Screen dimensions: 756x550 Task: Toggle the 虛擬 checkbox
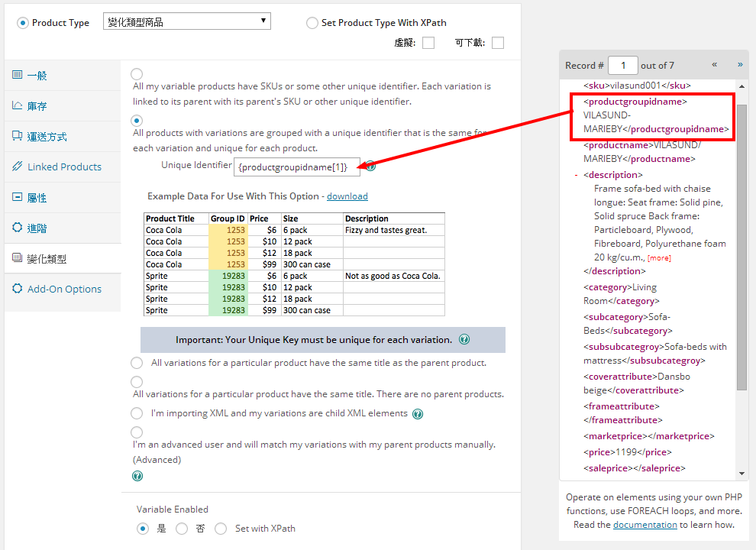click(428, 43)
